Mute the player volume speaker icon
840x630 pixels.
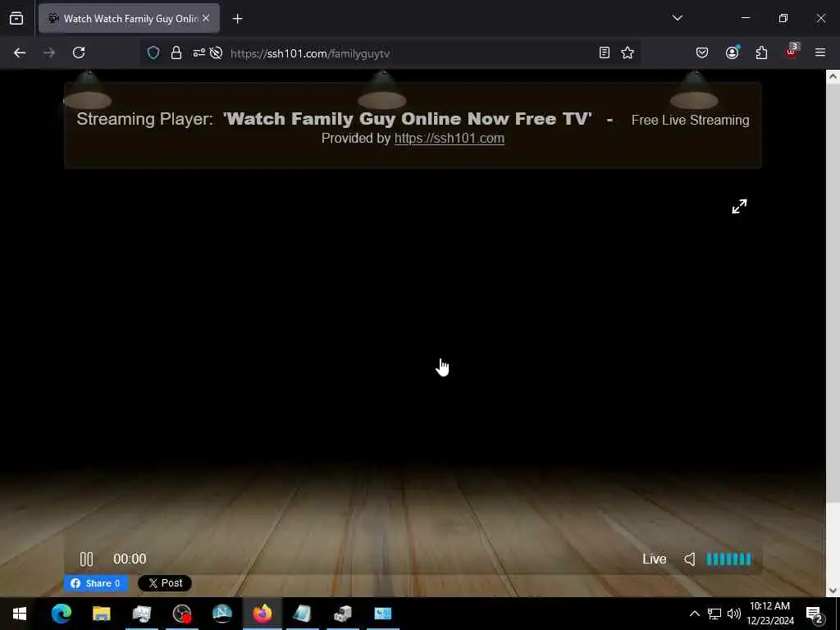[689, 559]
